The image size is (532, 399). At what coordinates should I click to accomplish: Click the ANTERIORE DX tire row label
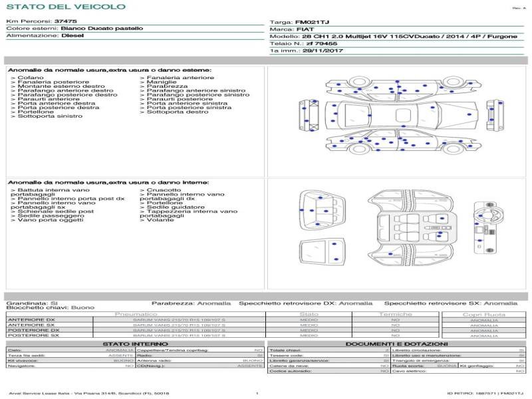pos(31,320)
